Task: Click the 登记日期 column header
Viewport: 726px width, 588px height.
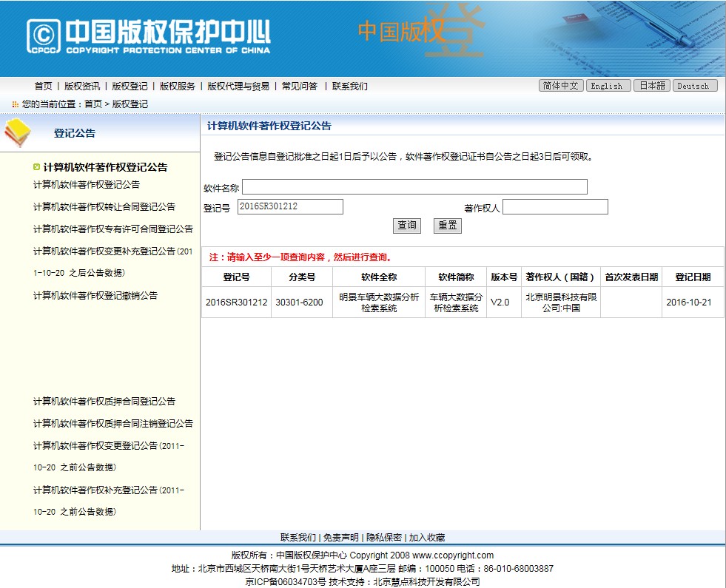Action: [693, 277]
